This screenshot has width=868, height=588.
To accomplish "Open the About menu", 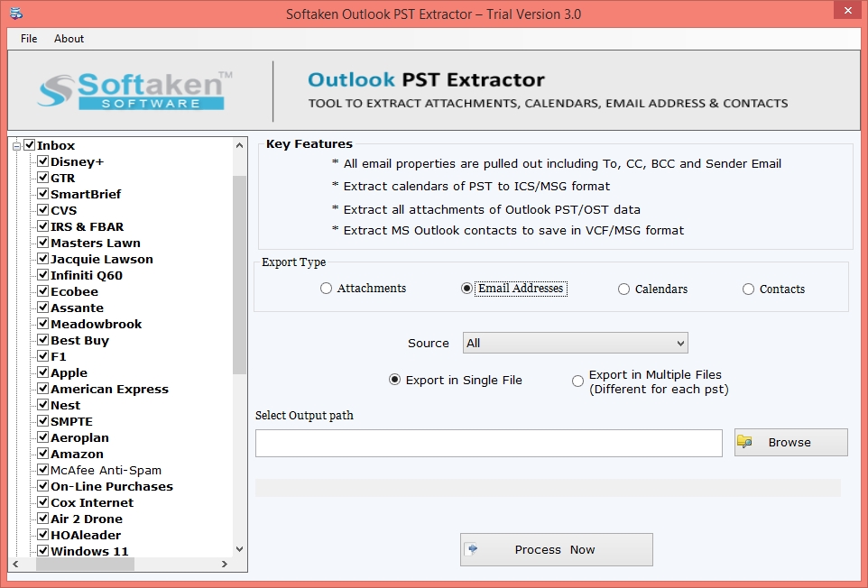I will 69,39.
